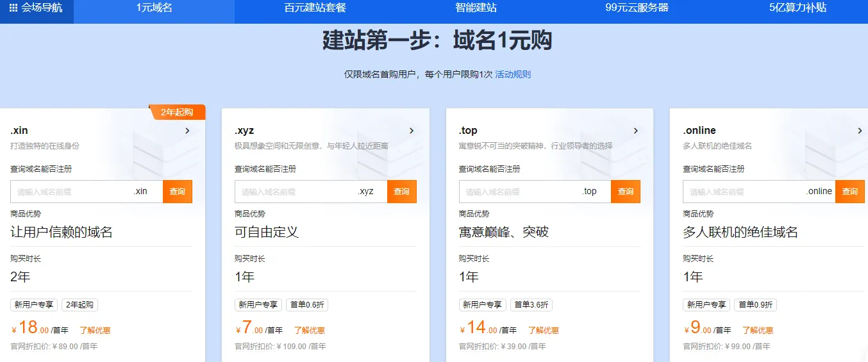The image size is (868, 362).
Task: Click the ¥9.00 price on .online card
Action: pos(698,328)
